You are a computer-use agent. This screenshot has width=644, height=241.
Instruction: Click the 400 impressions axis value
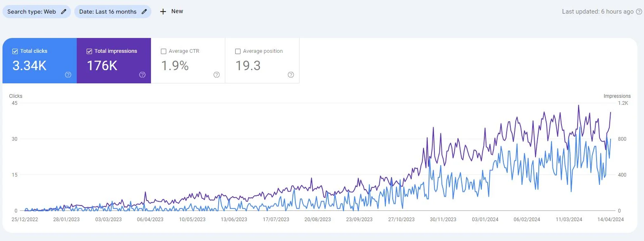click(x=622, y=175)
